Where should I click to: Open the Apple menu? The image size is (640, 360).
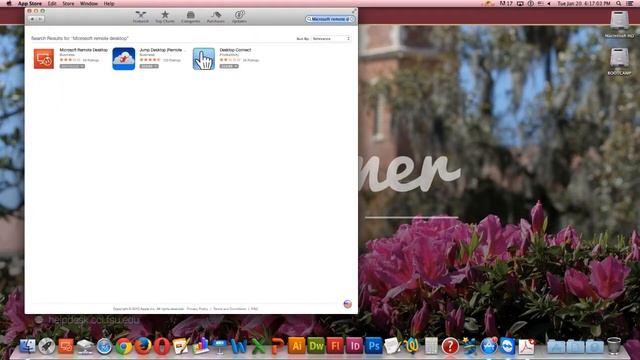click(9, 3)
